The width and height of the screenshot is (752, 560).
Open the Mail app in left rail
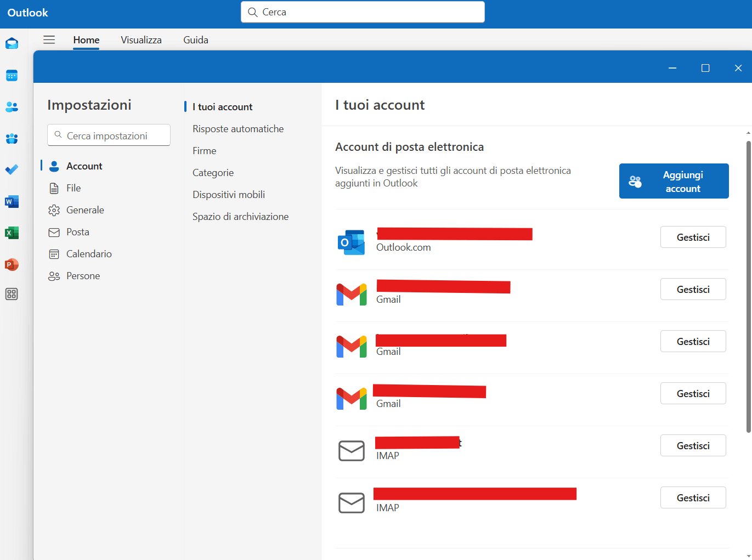tap(12, 44)
